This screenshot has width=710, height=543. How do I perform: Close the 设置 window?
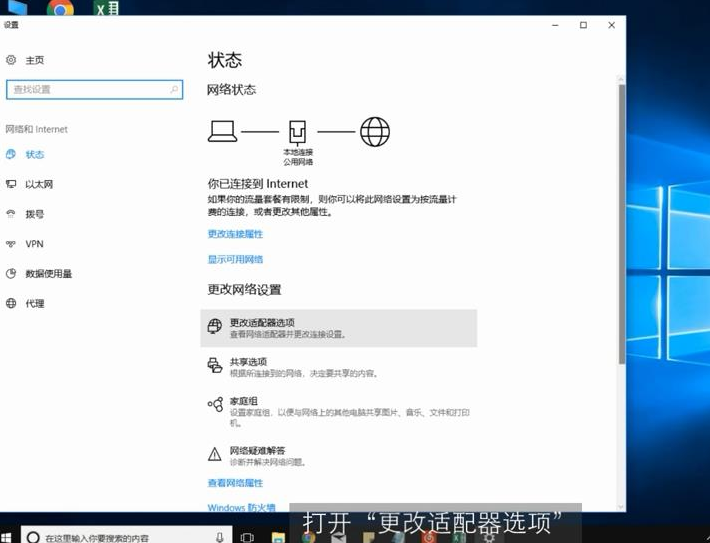(611, 25)
